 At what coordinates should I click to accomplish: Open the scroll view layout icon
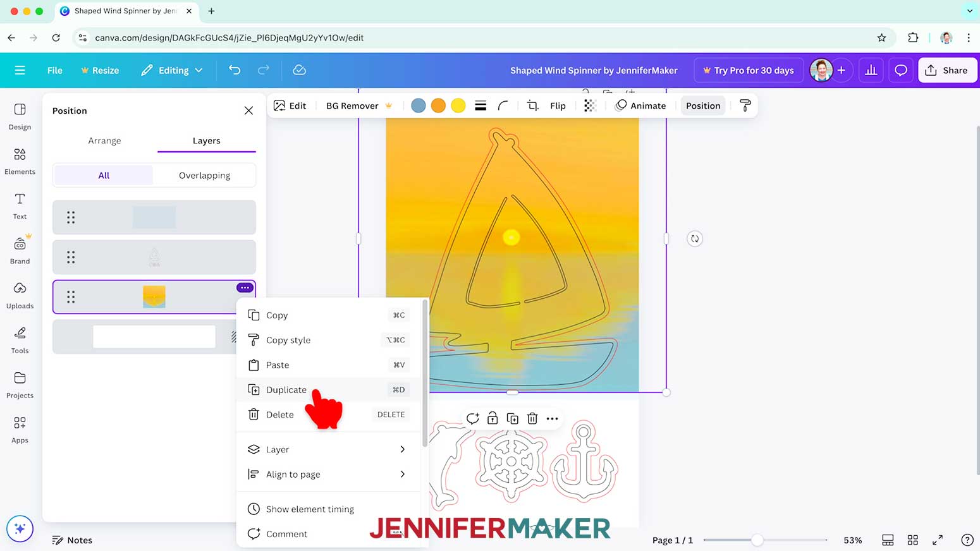(x=888, y=540)
